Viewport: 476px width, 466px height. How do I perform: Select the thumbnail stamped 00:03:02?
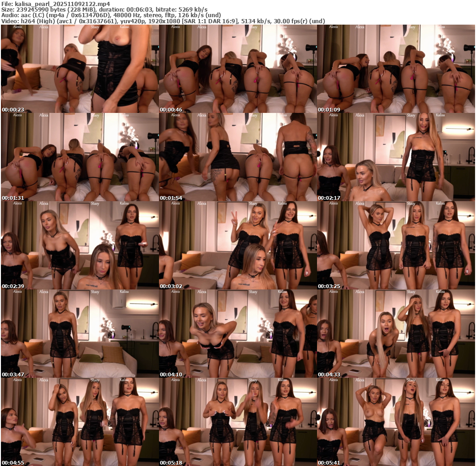pos(238,245)
